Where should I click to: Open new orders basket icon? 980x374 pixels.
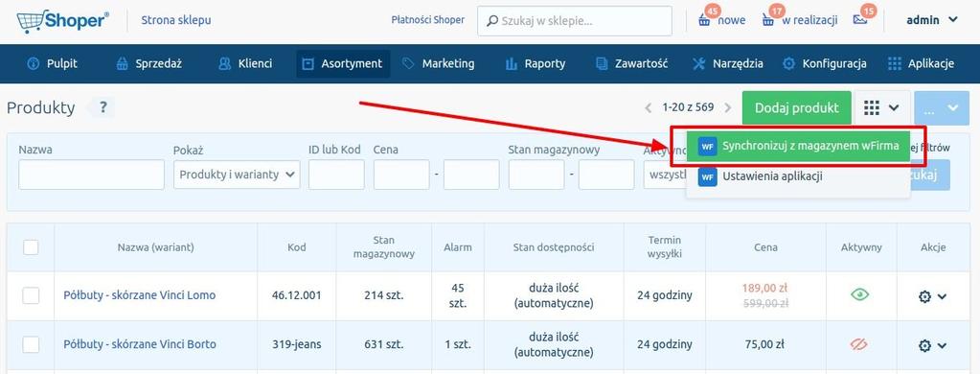point(704,20)
